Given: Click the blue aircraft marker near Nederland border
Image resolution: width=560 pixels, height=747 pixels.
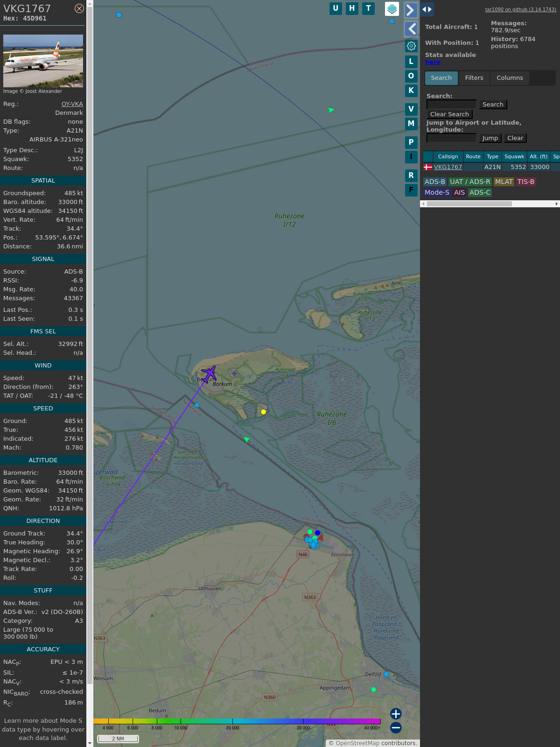Looking at the screenshot, I should (x=197, y=405).
